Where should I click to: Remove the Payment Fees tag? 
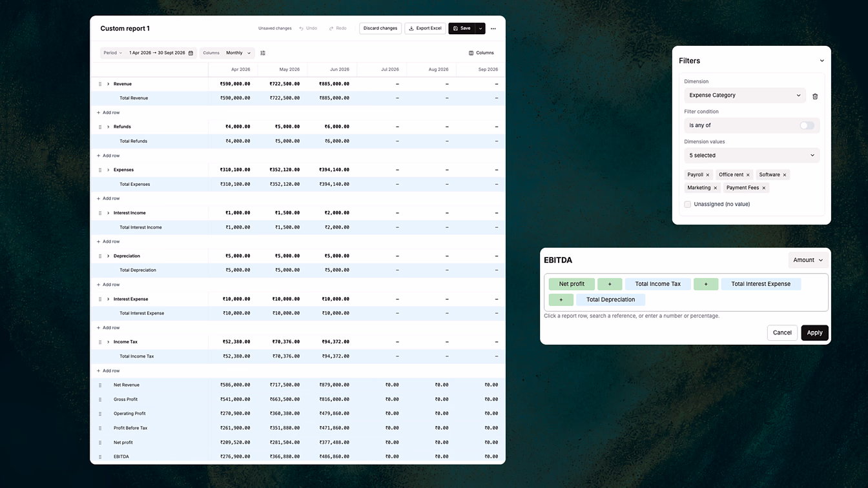(763, 188)
